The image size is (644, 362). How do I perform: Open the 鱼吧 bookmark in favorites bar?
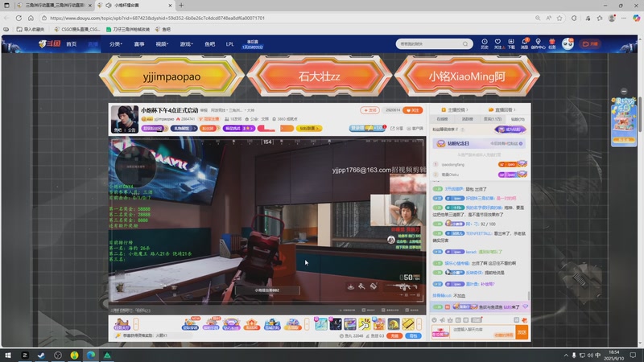[x=163, y=29]
